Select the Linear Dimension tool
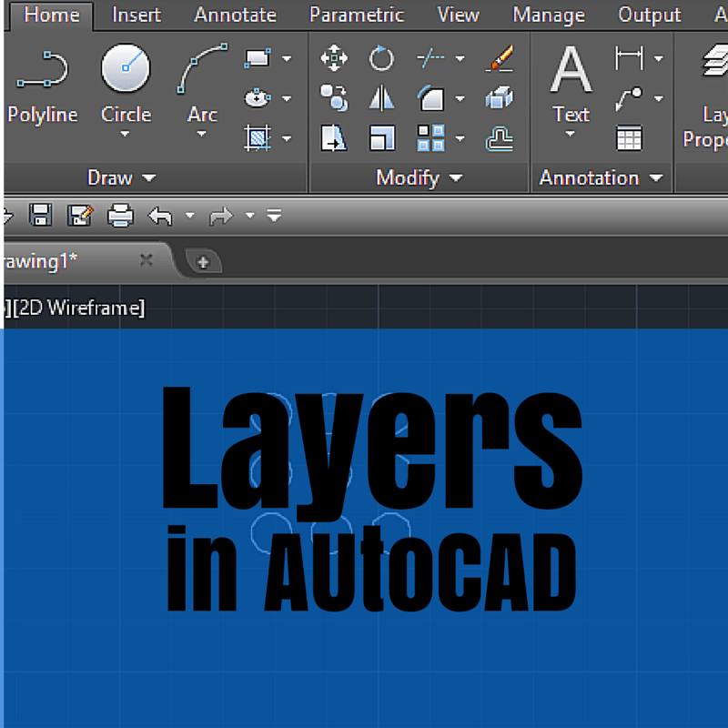Viewport: 728px width, 728px height. [x=629, y=58]
